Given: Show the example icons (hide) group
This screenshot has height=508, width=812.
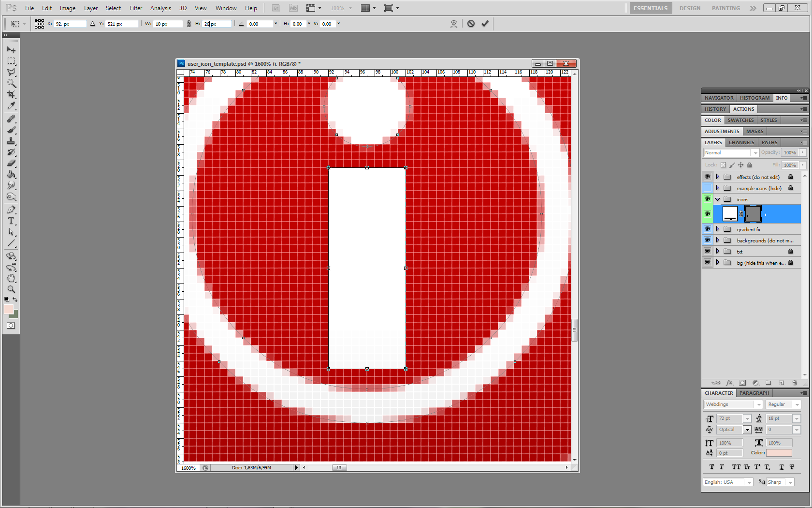Looking at the screenshot, I should click(707, 188).
